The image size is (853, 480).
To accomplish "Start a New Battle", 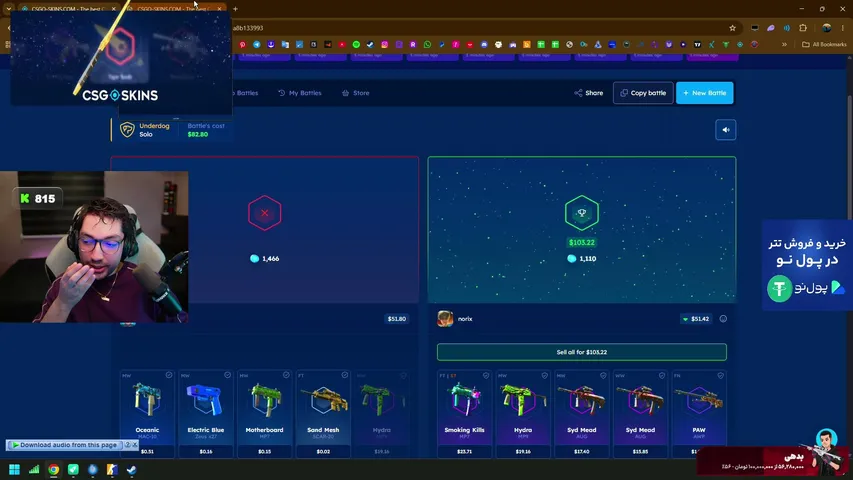I will (704, 93).
